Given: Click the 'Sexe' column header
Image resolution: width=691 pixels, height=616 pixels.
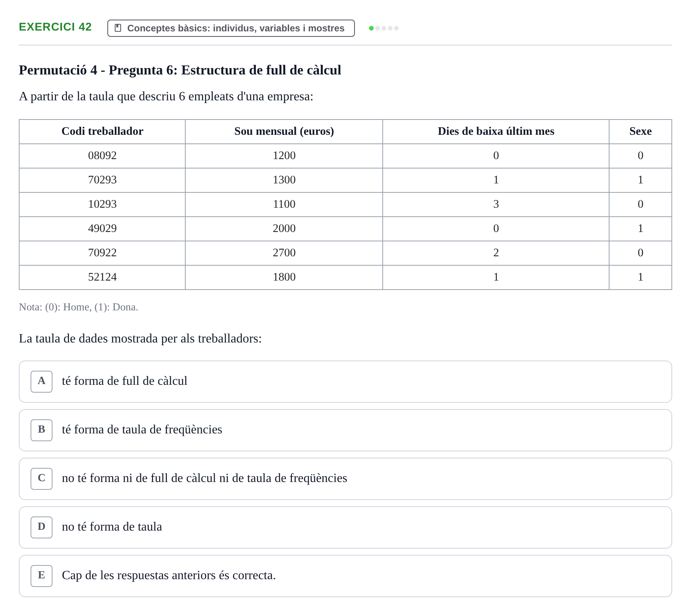Looking at the screenshot, I should [x=640, y=131].
